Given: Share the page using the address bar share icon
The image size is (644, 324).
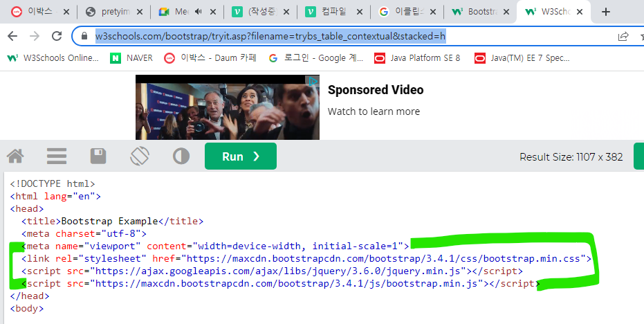Looking at the screenshot, I should 623,36.
